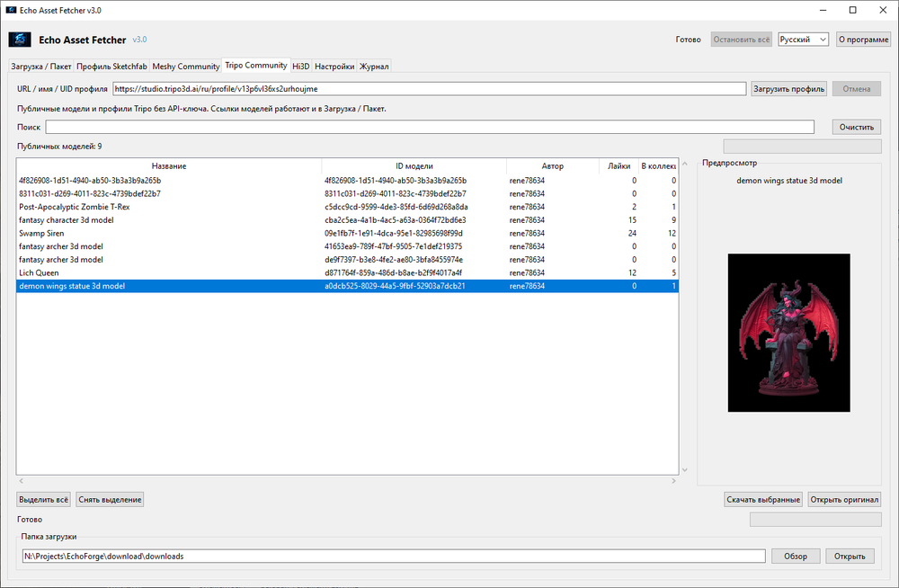Sort by the В коллекц. column header
Viewport: 899px width, 588px height.
coord(659,165)
